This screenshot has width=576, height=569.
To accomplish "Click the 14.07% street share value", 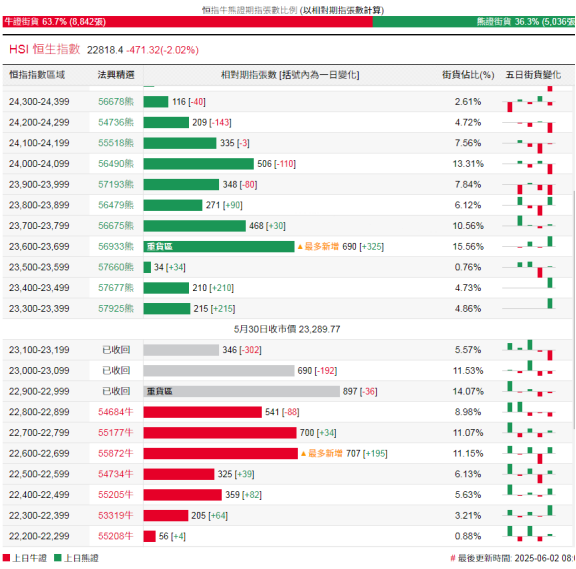I will pos(468,391).
